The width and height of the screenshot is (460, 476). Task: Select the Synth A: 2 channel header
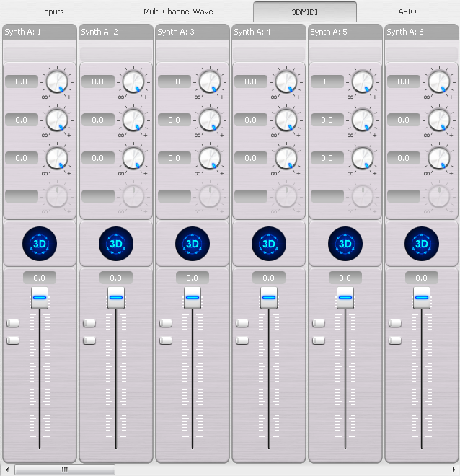pos(116,32)
